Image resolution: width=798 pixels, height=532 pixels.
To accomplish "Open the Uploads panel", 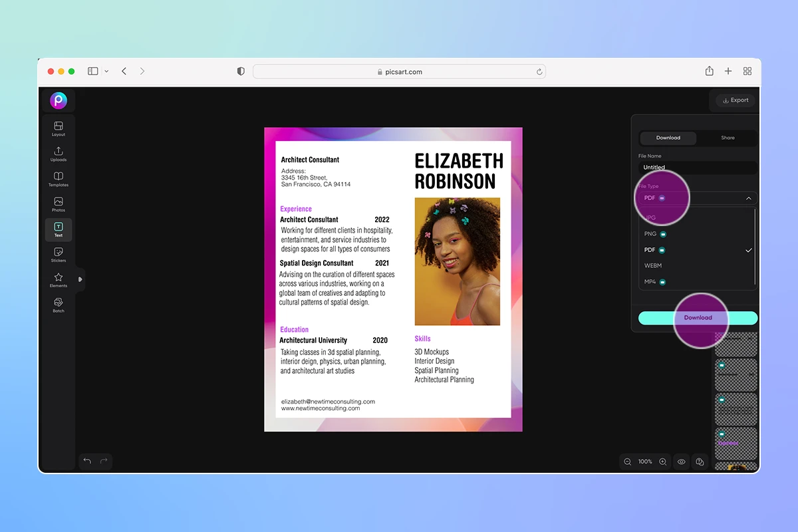I will click(x=58, y=154).
